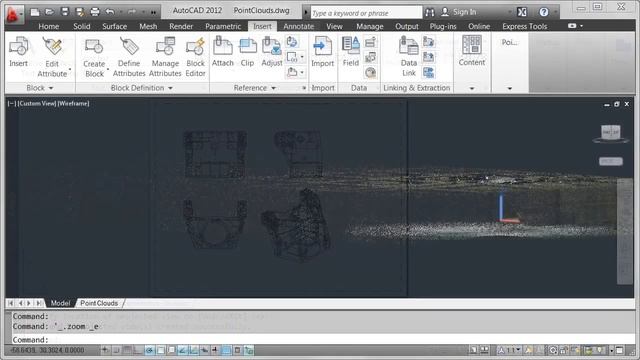Toggle Polar Tracking in the status bar
This screenshot has width=640, height=360.
click(149, 350)
